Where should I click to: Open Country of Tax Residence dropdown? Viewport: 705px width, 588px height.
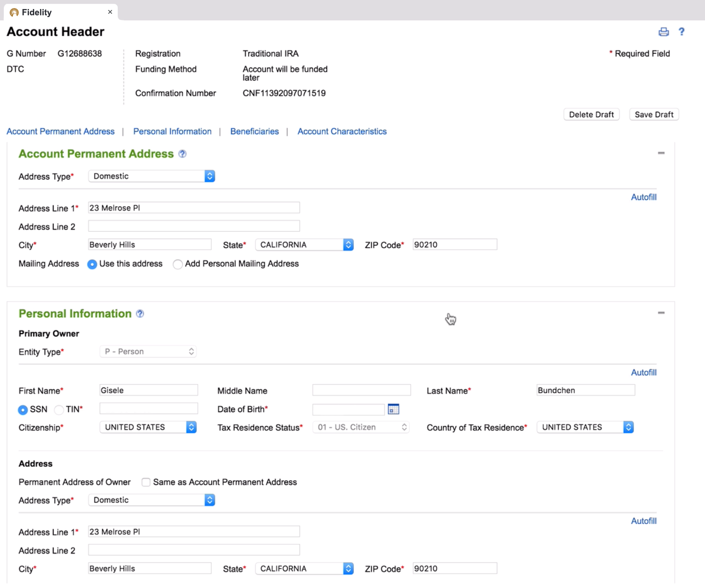coord(585,427)
